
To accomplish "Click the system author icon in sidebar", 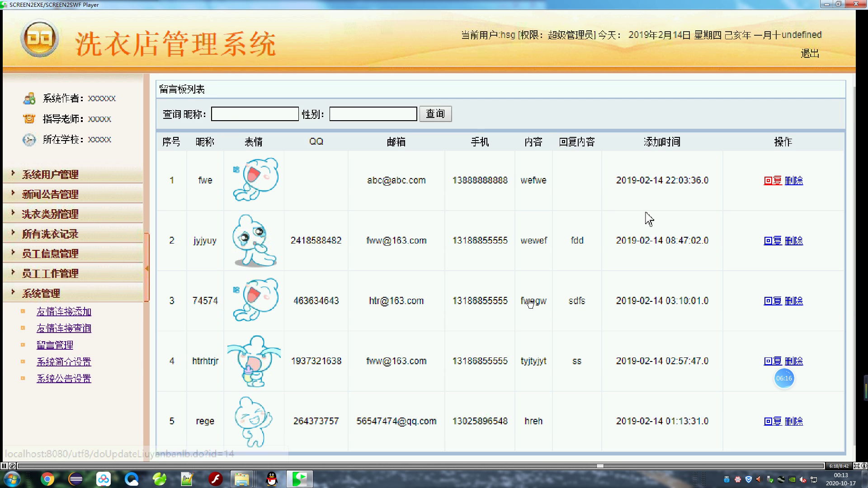I will point(29,98).
